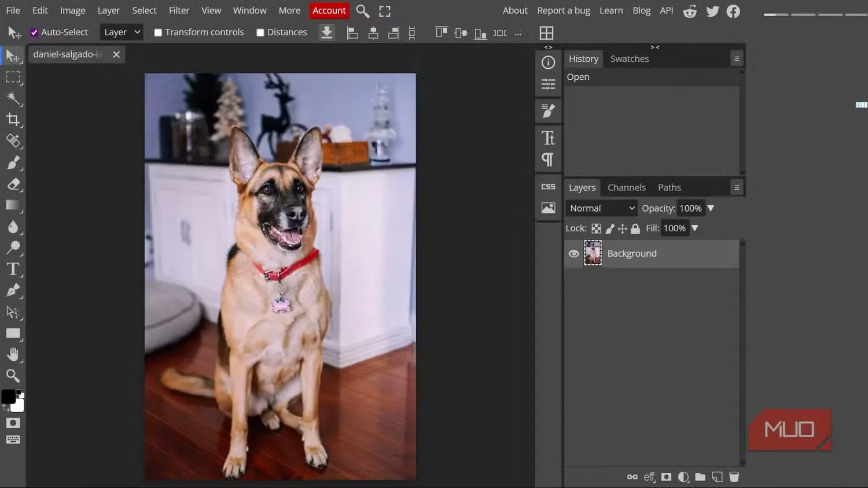Switch to the Channels tab

tap(627, 187)
